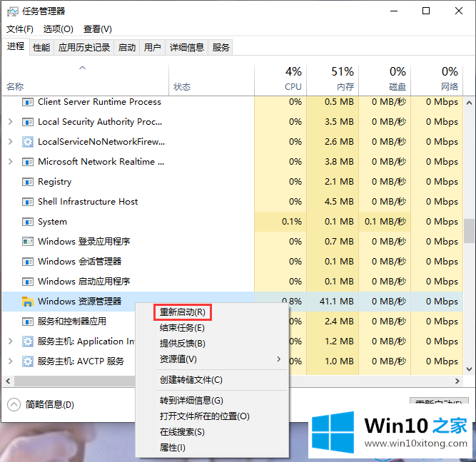Select the Windows 会话管理器 row name

[x=79, y=262]
